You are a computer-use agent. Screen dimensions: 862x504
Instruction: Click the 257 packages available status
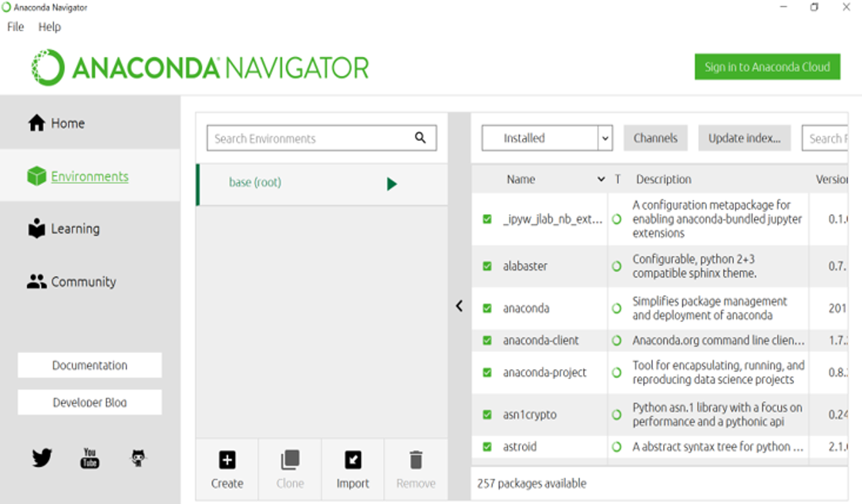tap(531, 483)
